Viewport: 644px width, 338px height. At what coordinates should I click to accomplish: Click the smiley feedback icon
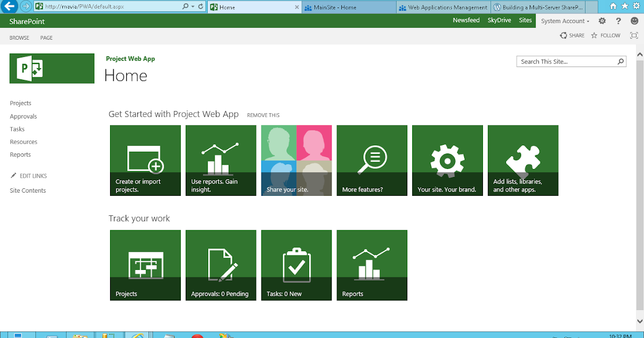tap(634, 21)
